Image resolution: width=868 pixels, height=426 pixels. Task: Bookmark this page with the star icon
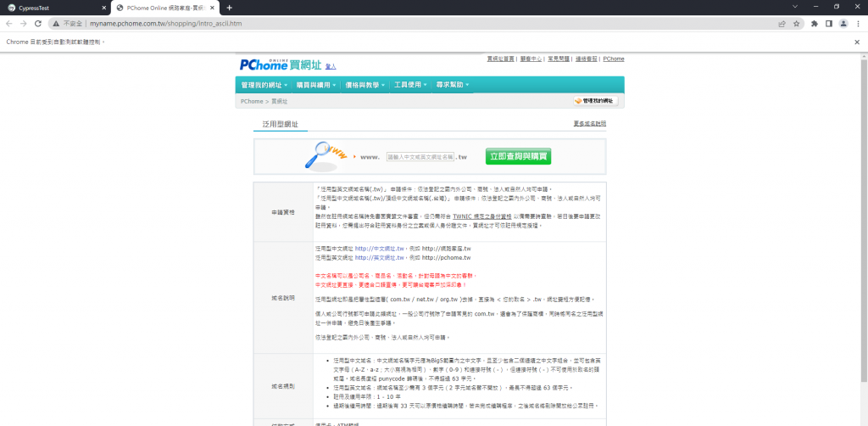pos(797,24)
